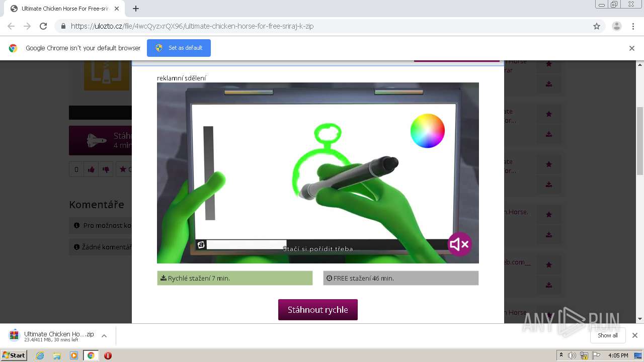The image size is (644, 362).
Task: Click the scrollbar down arrow
Action: pyautogui.click(x=640, y=319)
